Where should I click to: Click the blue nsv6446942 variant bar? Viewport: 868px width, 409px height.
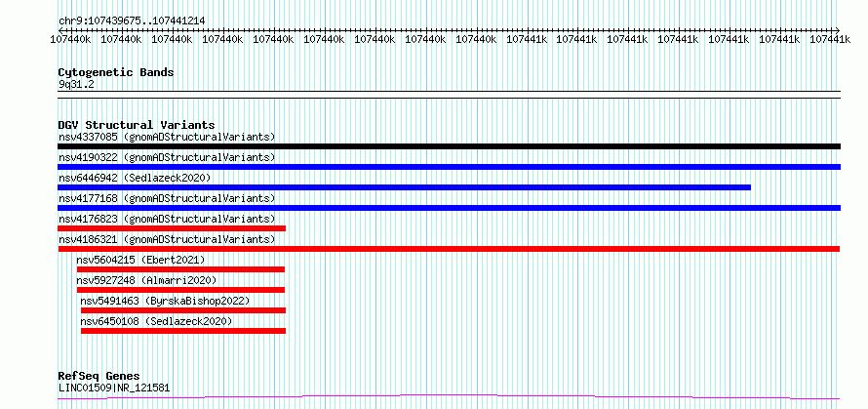click(x=404, y=187)
